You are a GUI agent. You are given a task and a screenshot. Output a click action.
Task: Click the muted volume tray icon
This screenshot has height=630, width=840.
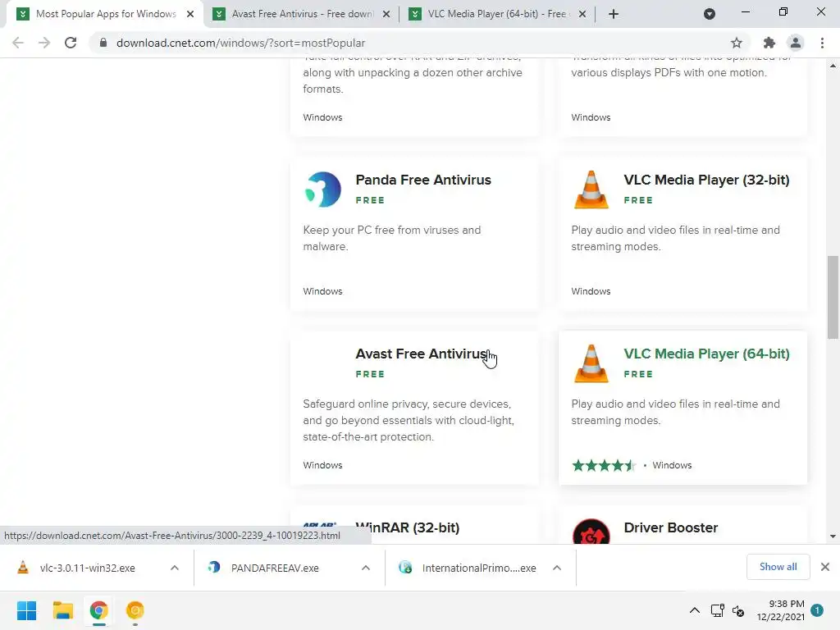(x=739, y=610)
